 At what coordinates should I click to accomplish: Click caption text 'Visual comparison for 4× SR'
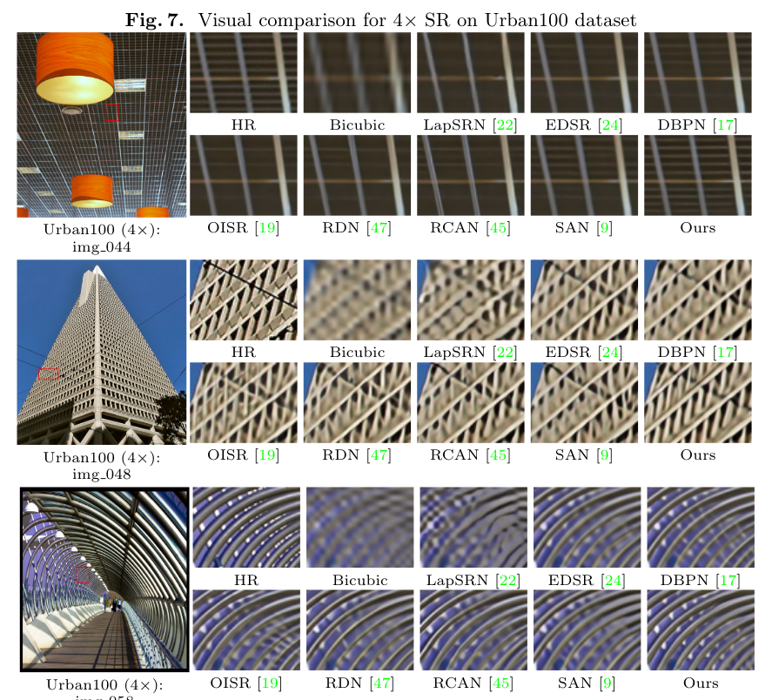[325, 20]
